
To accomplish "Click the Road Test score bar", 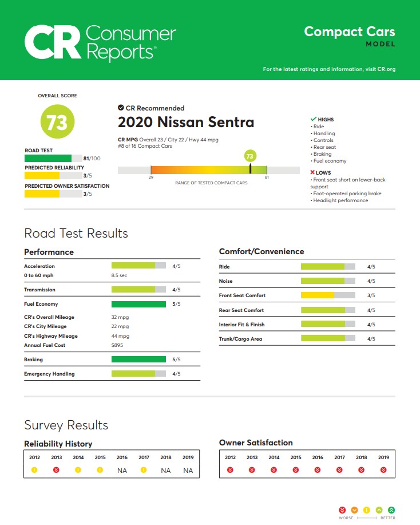I will [53, 159].
